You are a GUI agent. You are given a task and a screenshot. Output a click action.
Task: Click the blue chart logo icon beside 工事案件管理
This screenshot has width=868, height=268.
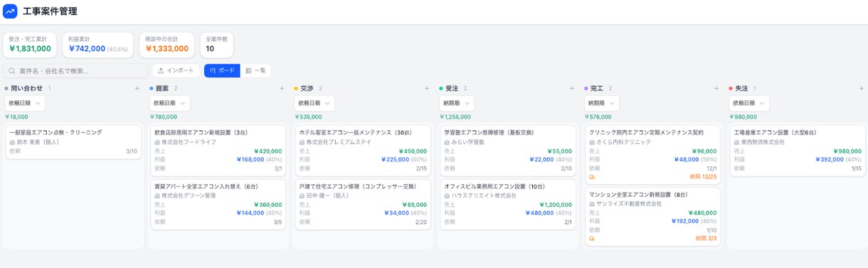click(10, 11)
